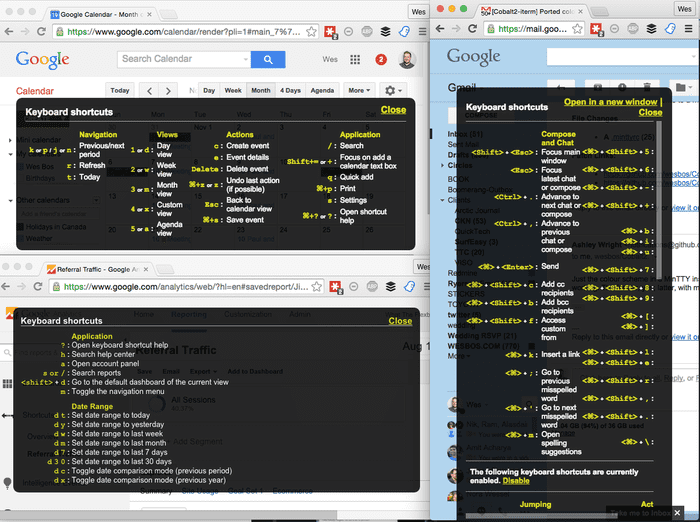
Task: Switch Calendar to Week view
Action: pos(233,91)
